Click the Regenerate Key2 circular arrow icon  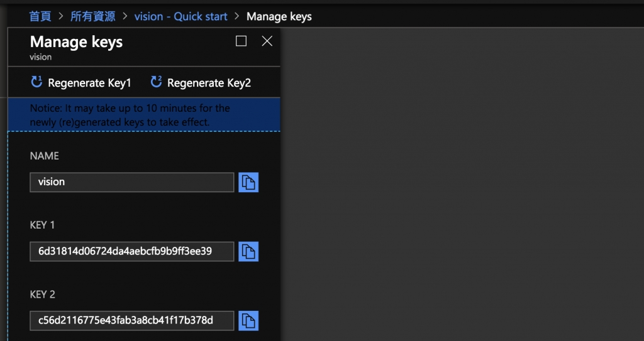[156, 82]
